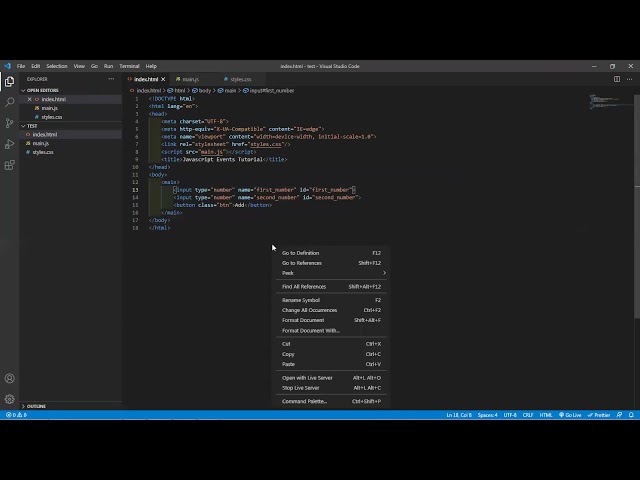640x480 pixels.
Task: Expand the Peek submenu arrow
Action: [384, 273]
